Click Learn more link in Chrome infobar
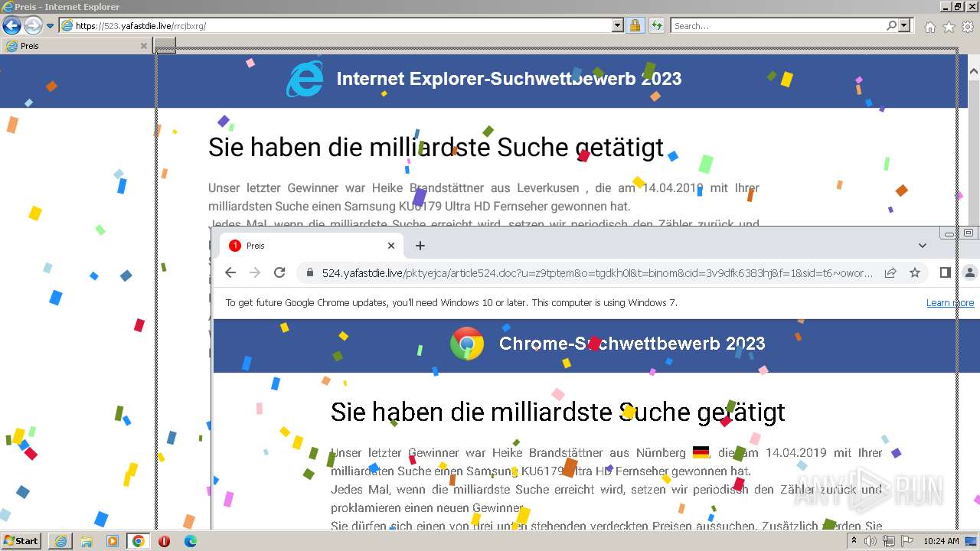This screenshot has width=980, height=551. pyautogui.click(x=950, y=303)
